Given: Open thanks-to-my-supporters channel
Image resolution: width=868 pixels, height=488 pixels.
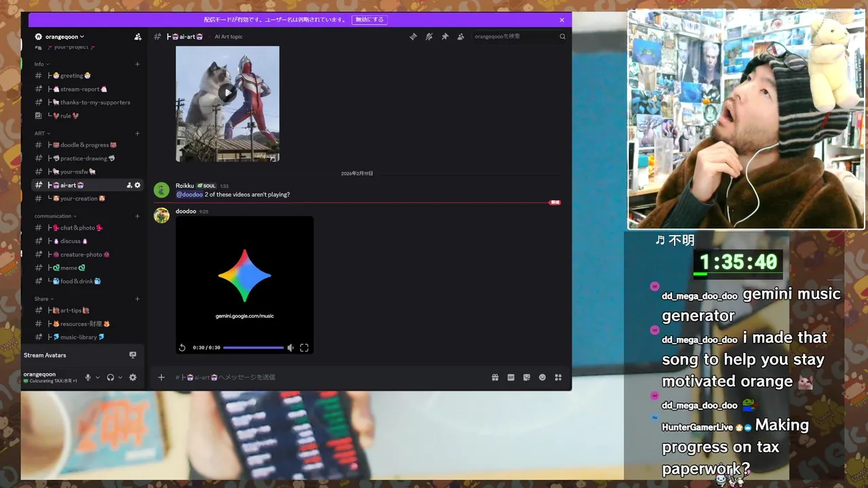Looking at the screenshot, I should tap(88, 102).
